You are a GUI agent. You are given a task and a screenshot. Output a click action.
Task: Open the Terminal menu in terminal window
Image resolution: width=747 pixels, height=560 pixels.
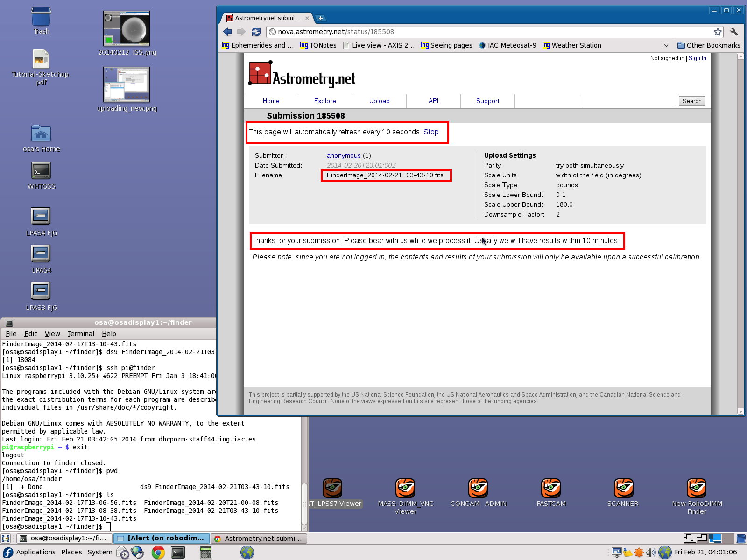coord(81,334)
